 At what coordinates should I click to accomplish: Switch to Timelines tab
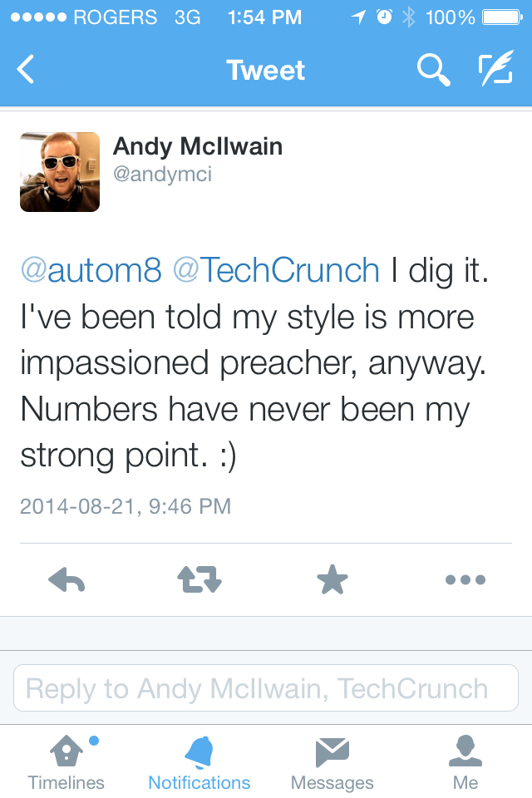click(66, 763)
